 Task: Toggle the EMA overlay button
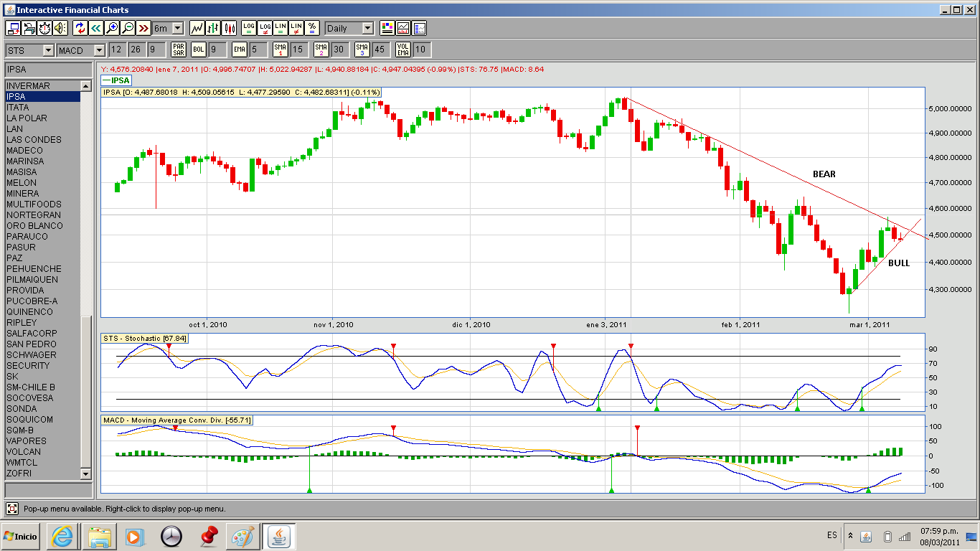click(x=239, y=50)
